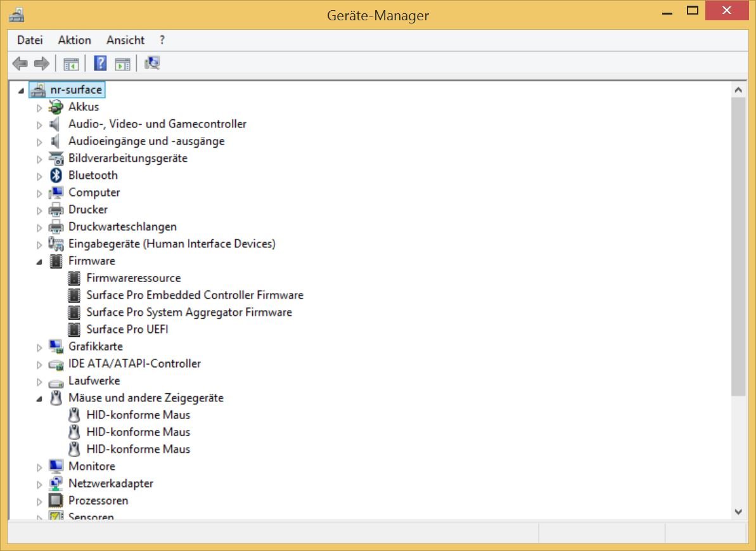The height and width of the screenshot is (551, 756).
Task: Collapse the Firmware category
Action: (39, 262)
